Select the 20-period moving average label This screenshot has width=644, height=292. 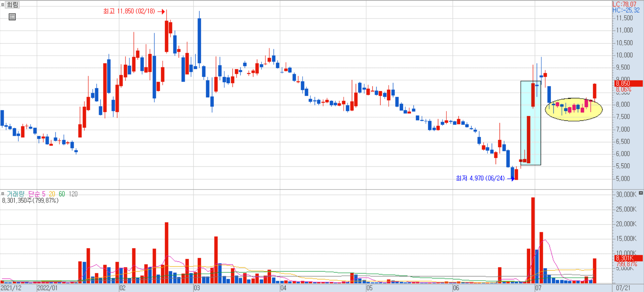[x=52, y=194]
